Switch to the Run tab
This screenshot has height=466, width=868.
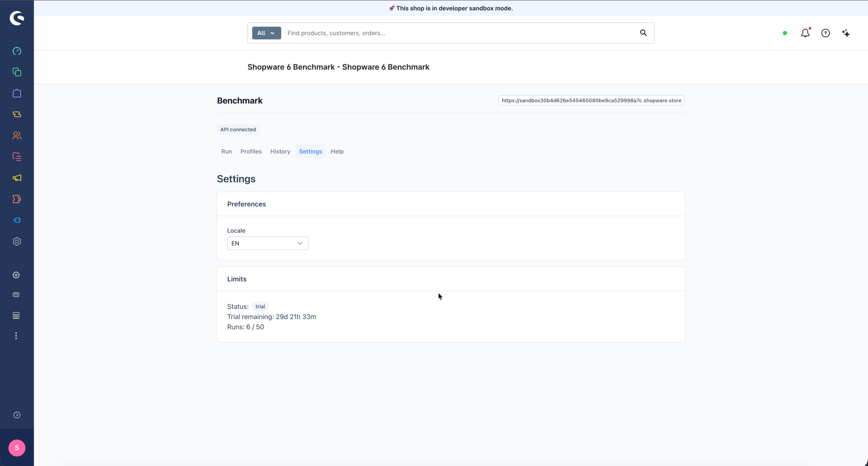tap(227, 151)
